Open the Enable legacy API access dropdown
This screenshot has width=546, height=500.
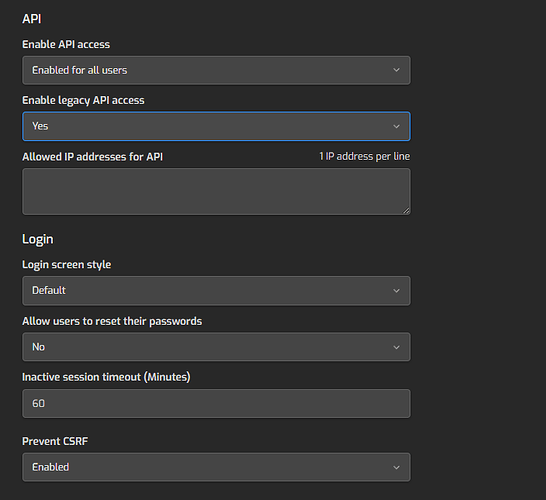click(216, 126)
